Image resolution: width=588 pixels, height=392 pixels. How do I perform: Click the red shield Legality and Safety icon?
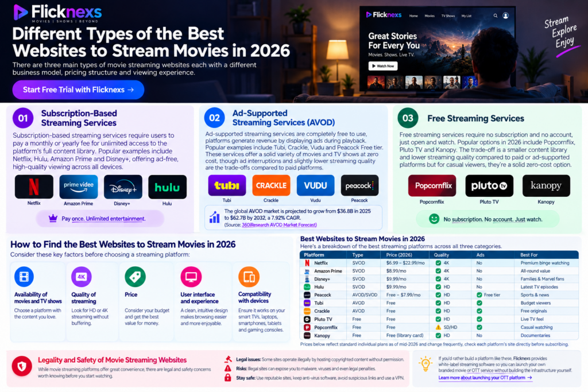pos(22,366)
